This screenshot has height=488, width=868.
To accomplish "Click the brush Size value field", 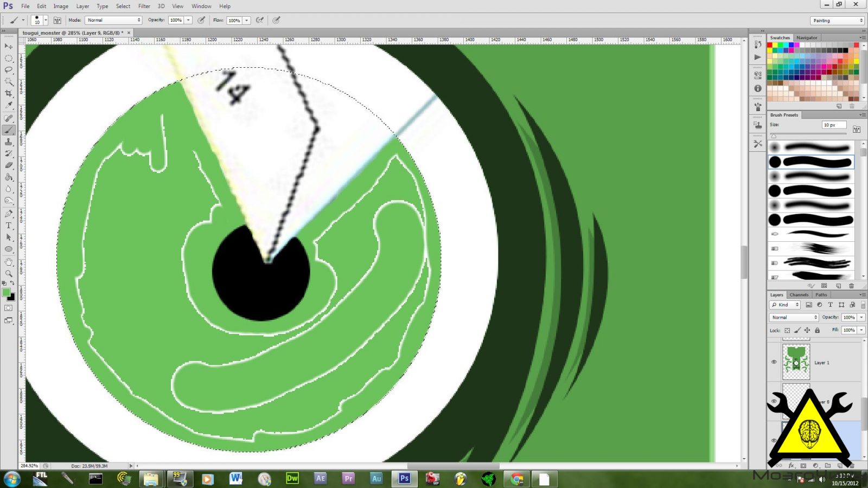I will (834, 125).
